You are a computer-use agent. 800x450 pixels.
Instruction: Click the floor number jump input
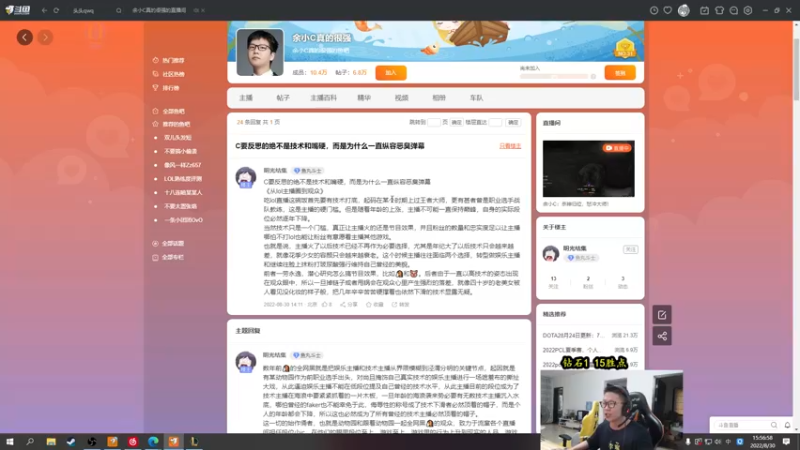click(495, 122)
